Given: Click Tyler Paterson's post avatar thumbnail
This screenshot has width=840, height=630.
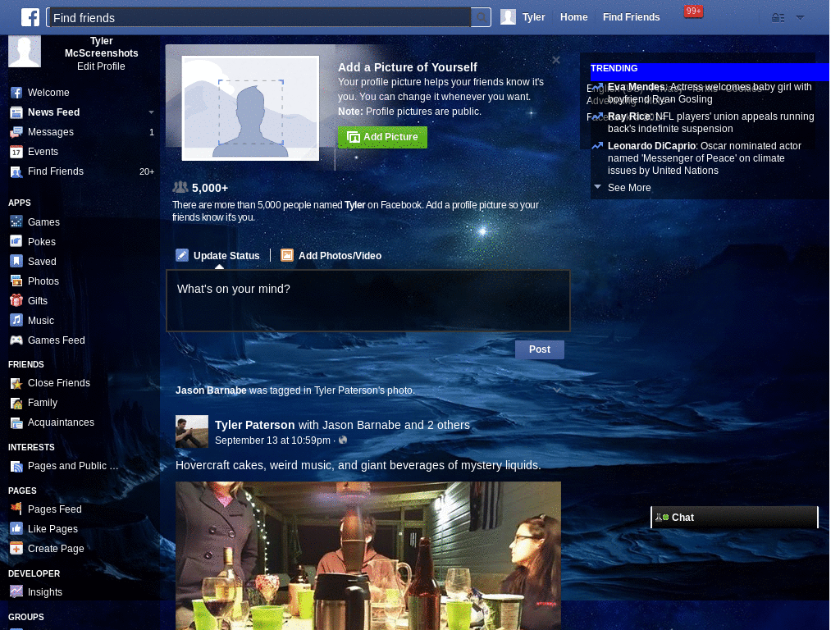Looking at the screenshot, I should 192,431.
